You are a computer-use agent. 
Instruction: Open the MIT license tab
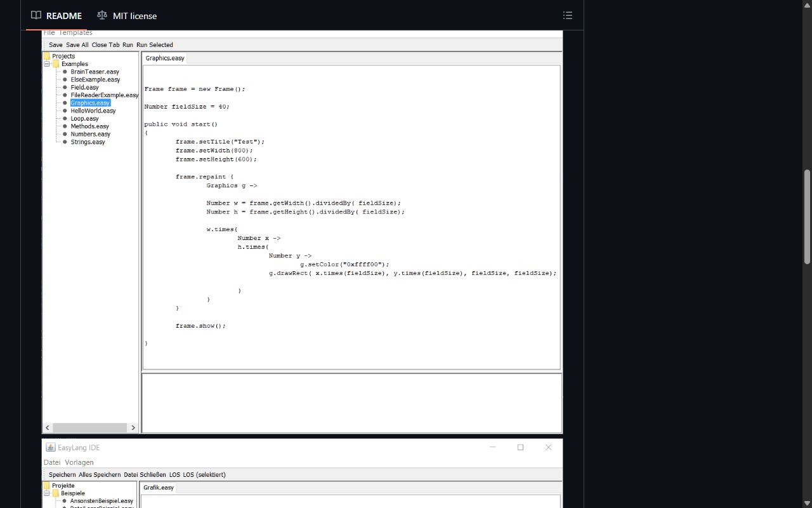(x=127, y=15)
